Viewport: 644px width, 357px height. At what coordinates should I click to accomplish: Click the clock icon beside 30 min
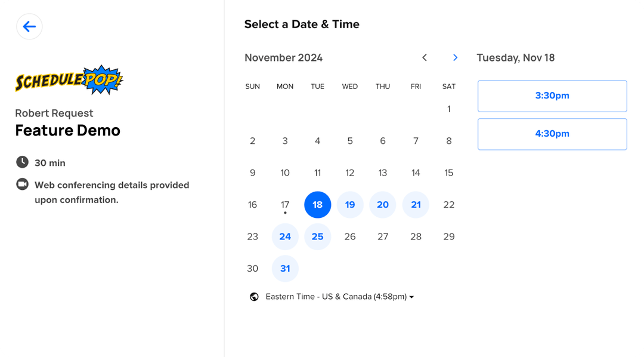tap(21, 162)
